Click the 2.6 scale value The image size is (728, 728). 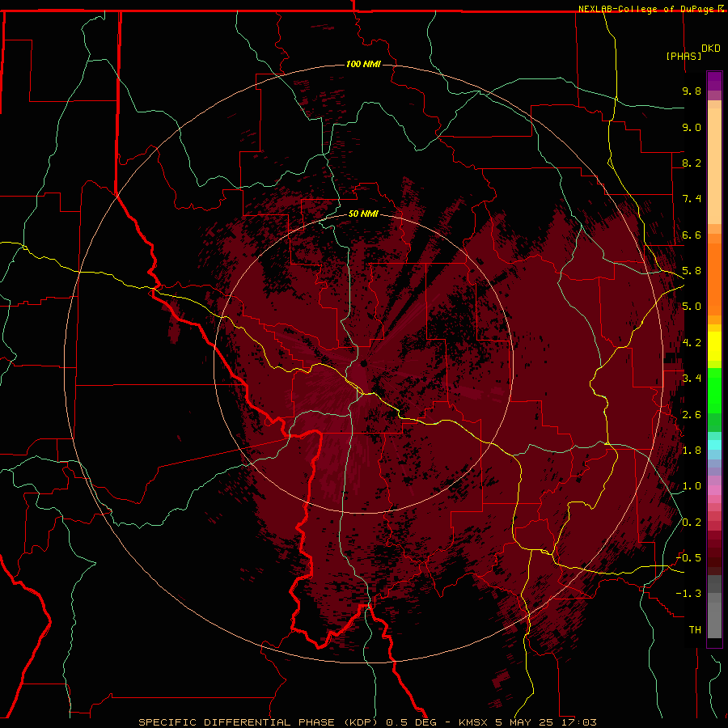click(x=692, y=415)
